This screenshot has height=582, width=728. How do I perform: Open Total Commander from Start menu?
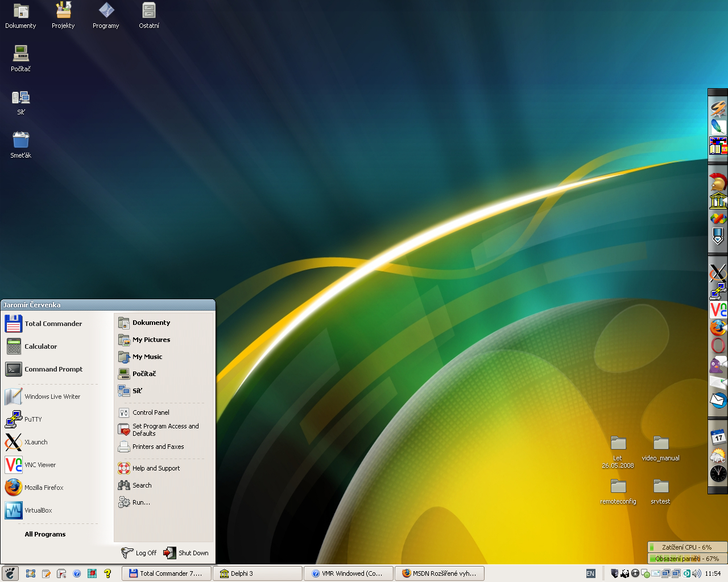(x=50, y=324)
